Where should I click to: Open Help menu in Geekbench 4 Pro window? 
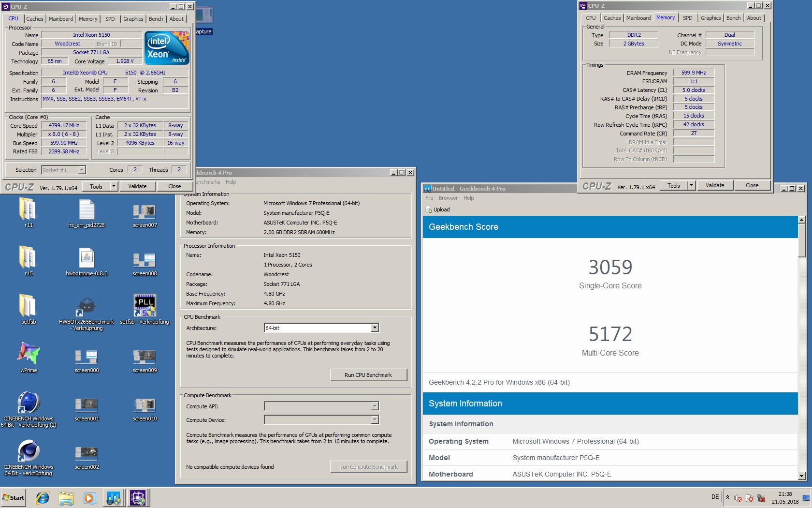231,182
